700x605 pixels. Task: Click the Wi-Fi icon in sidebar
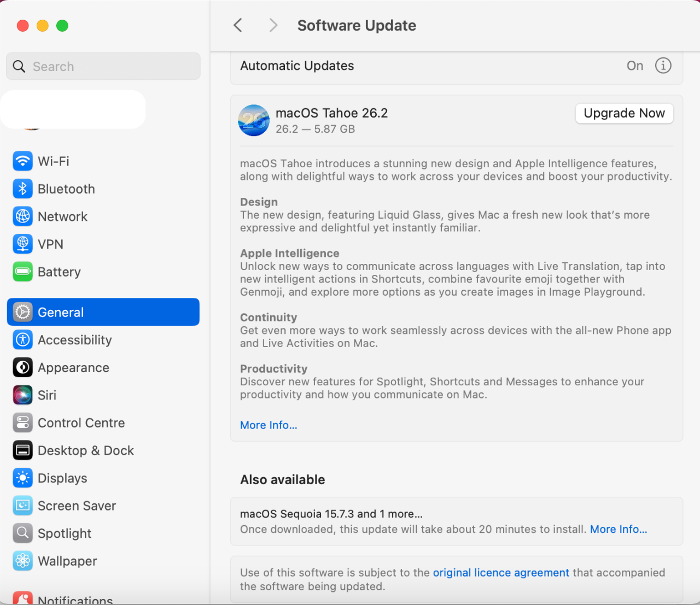coord(22,161)
